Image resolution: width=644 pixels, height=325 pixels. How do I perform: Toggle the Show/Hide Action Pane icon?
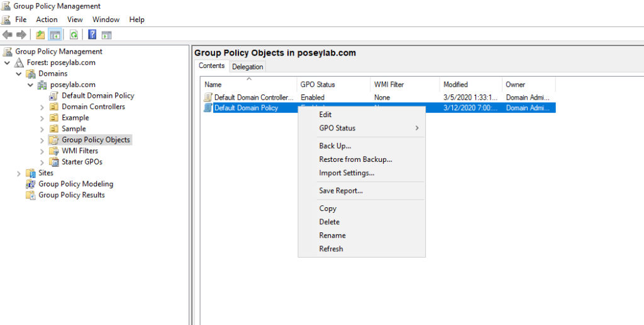coord(106,35)
